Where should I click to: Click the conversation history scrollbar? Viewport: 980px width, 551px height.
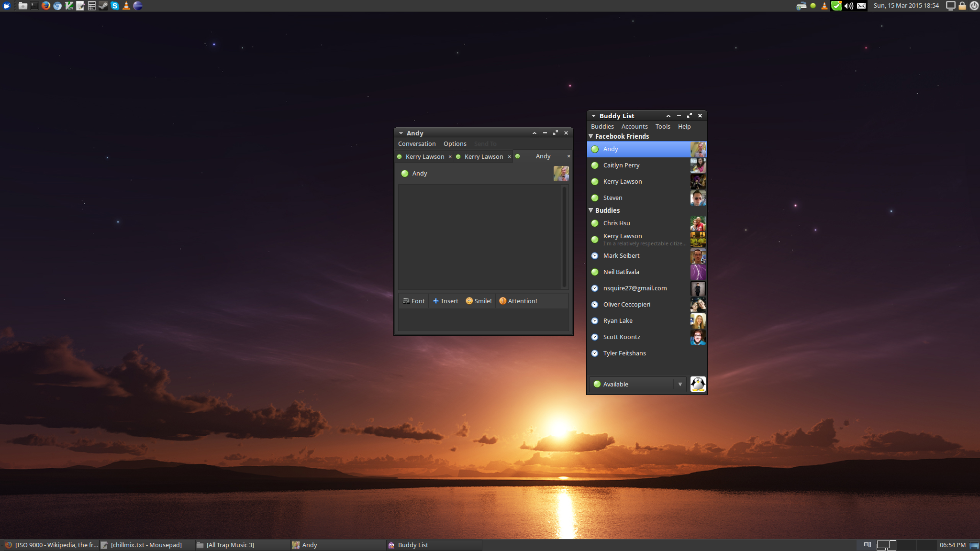565,237
